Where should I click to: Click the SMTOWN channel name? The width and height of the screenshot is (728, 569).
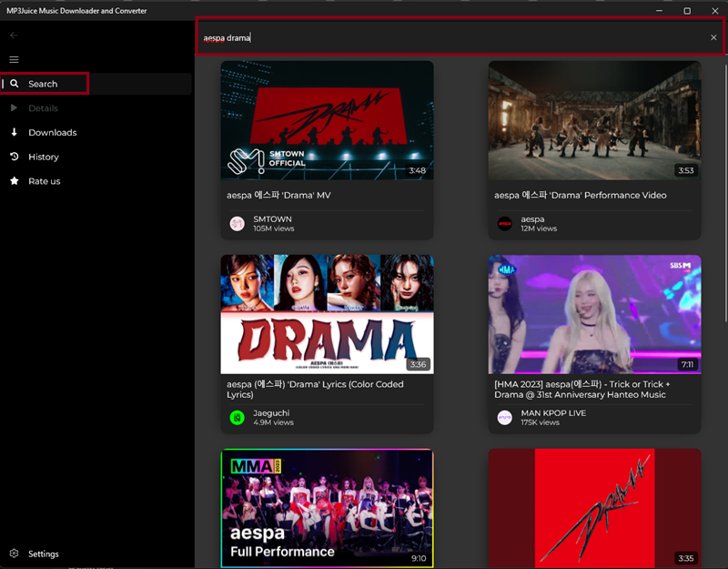click(272, 218)
